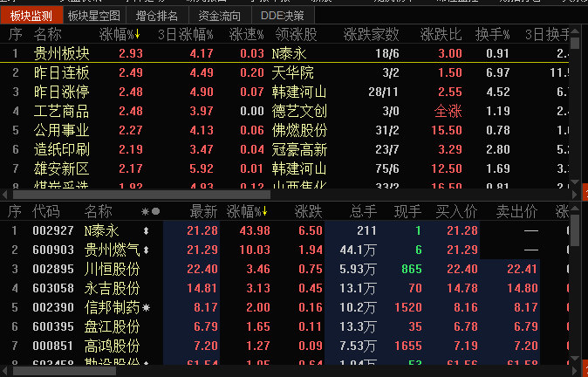Sort sectors by the 涨跌比 column header
The height and width of the screenshot is (377, 588).
[x=441, y=35]
